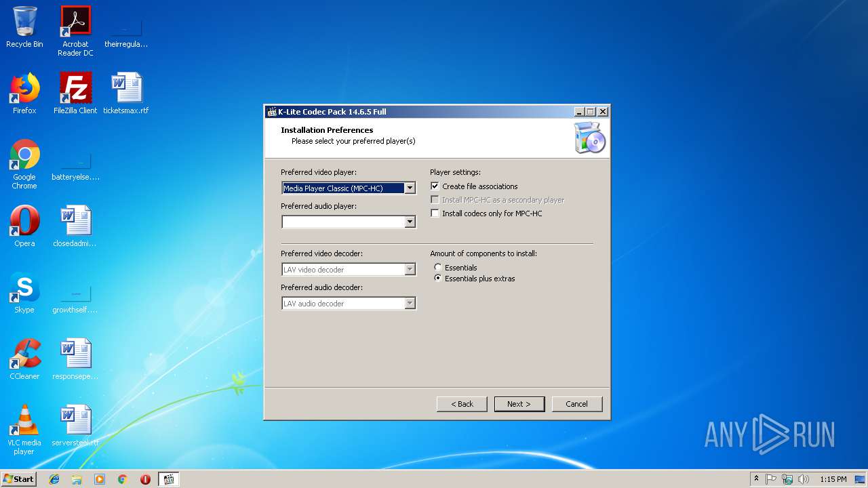This screenshot has width=868, height=488.
Task: Launch Skype desktop shortcut
Action: pos(24,293)
